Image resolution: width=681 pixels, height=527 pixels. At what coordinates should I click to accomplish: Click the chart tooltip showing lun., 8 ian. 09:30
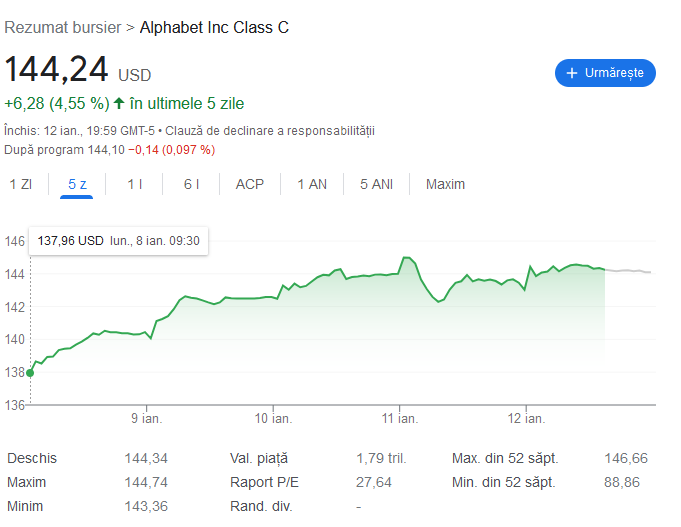point(118,241)
